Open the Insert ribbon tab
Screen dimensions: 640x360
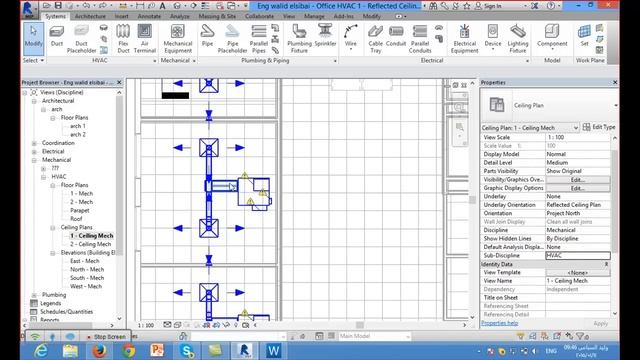(x=121, y=16)
